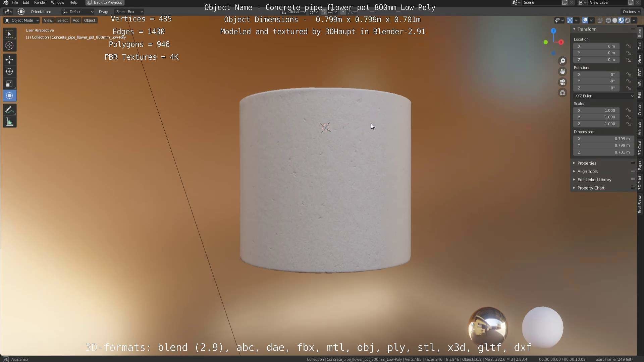Image resolution: width=644 pixels, height=362 pixels.
Task: Select the Scale tool
Action: (9, 83)
